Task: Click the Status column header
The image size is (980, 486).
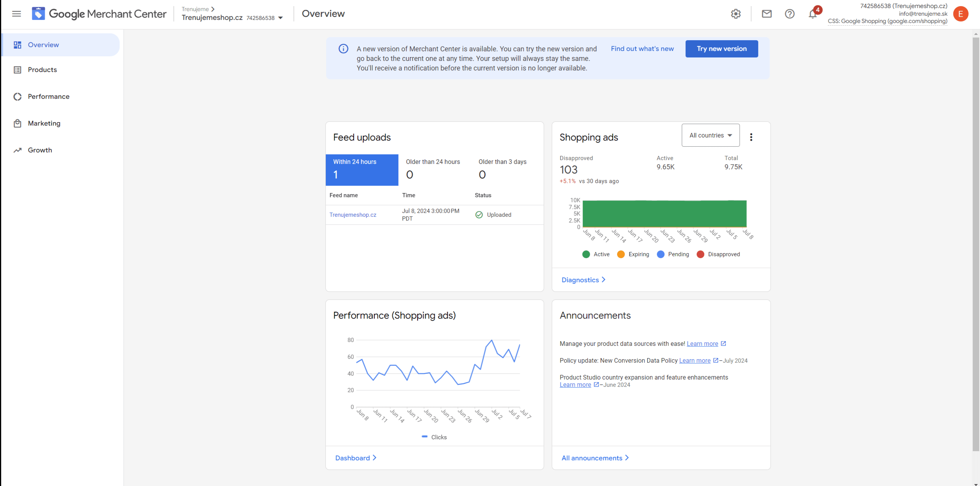Action: [x=483, y=195]
